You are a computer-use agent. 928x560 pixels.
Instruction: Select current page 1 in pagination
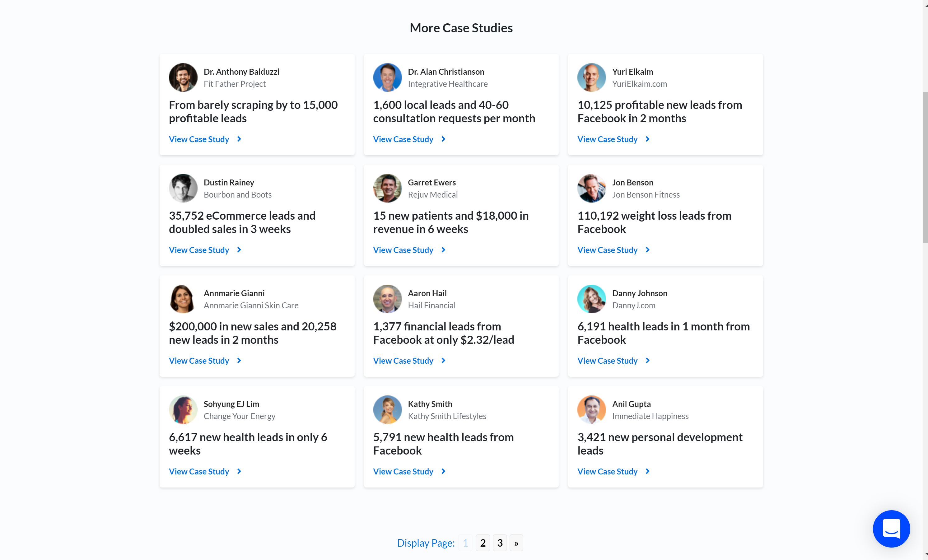465,543
